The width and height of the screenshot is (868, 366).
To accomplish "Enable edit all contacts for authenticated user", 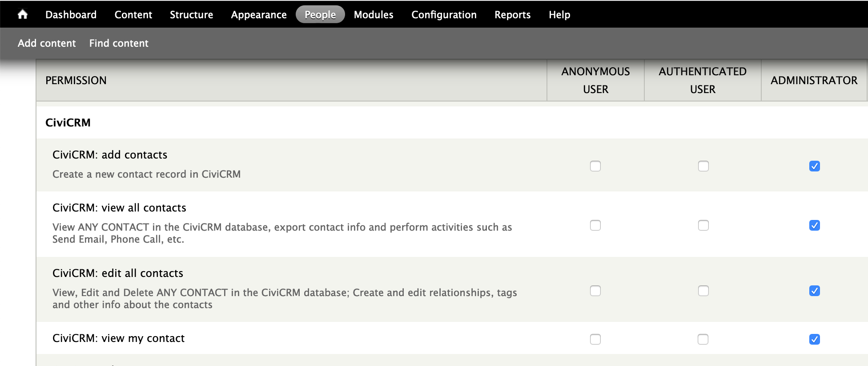I will click(703, 291).
